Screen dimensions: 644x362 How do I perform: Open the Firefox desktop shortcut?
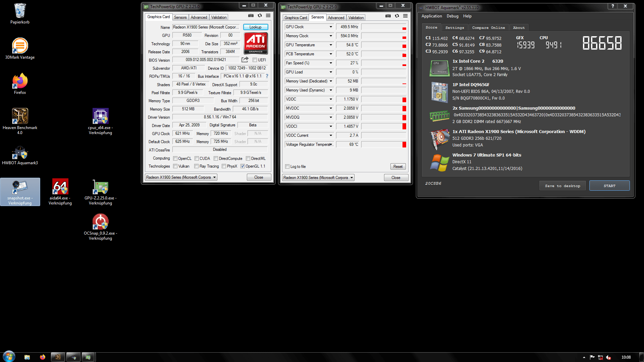coord(20,84)
